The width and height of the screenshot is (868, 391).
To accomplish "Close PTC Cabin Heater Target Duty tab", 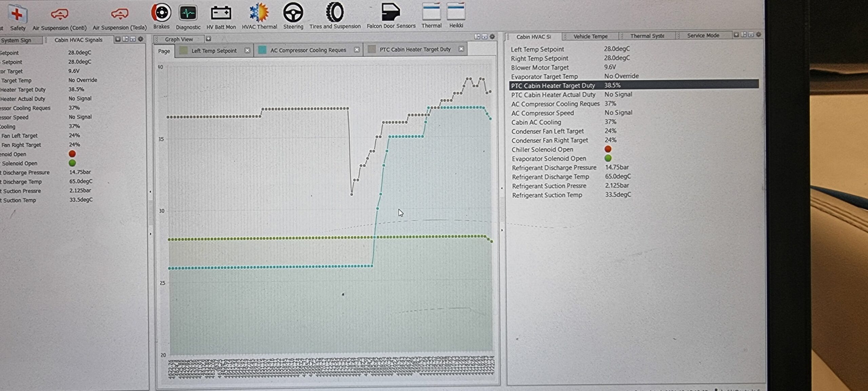I will coord(461,49).
